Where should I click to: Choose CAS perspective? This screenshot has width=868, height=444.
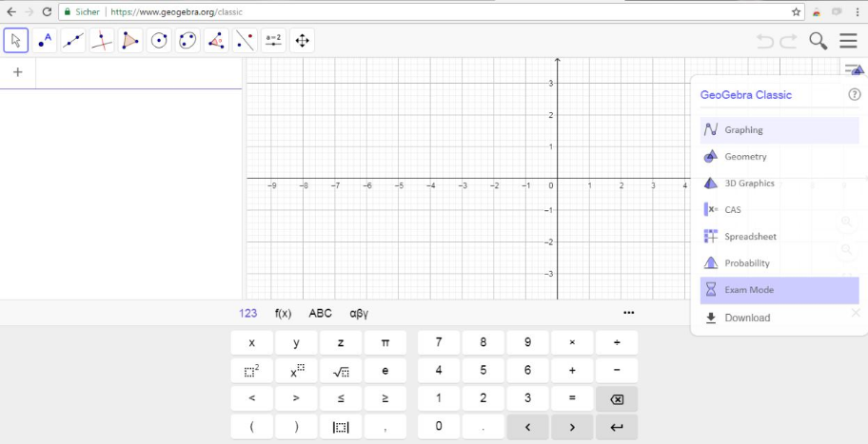click(x=779, y=209)
